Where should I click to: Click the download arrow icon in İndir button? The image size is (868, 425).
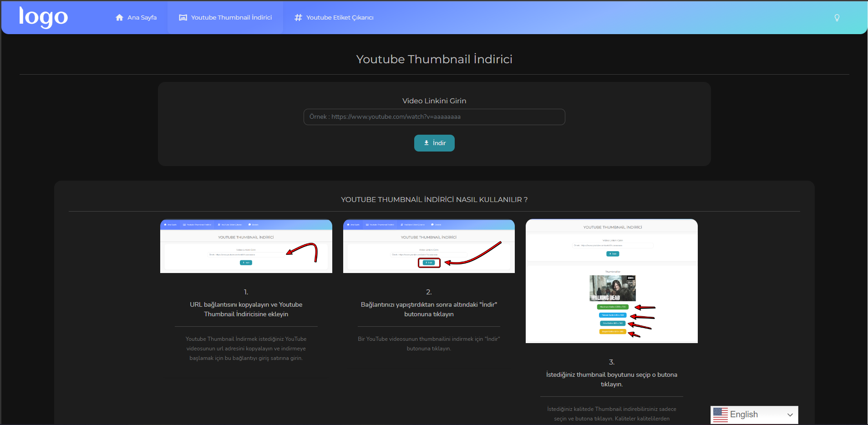click(x=426, y=143)
